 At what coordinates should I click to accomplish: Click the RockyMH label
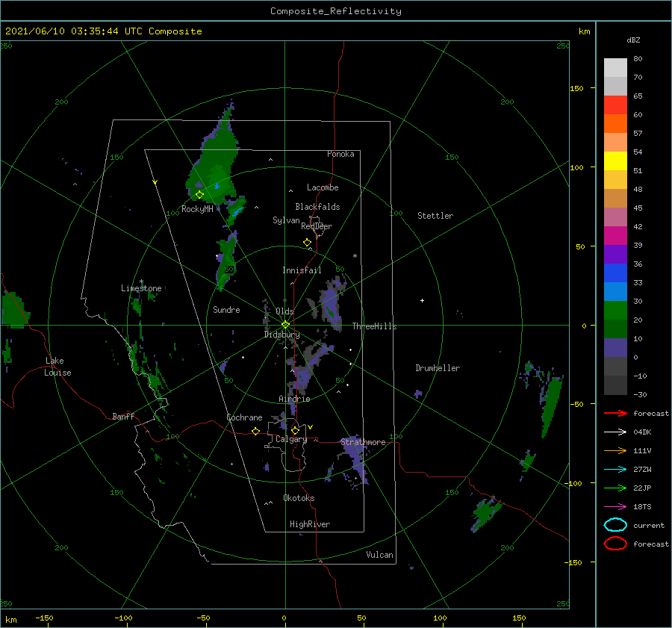(197, 209)
